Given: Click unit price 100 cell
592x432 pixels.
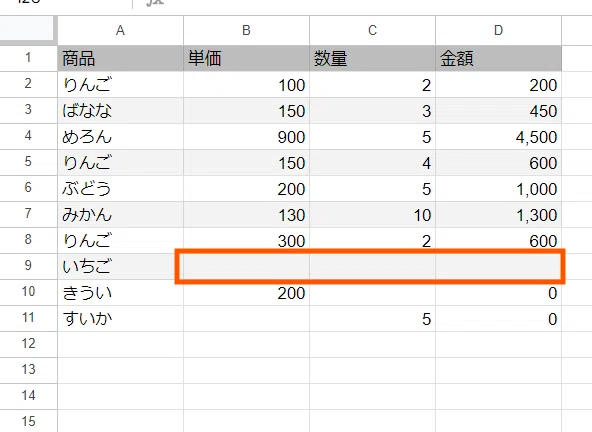Looking at the screenshot, I should coord(247,84).
